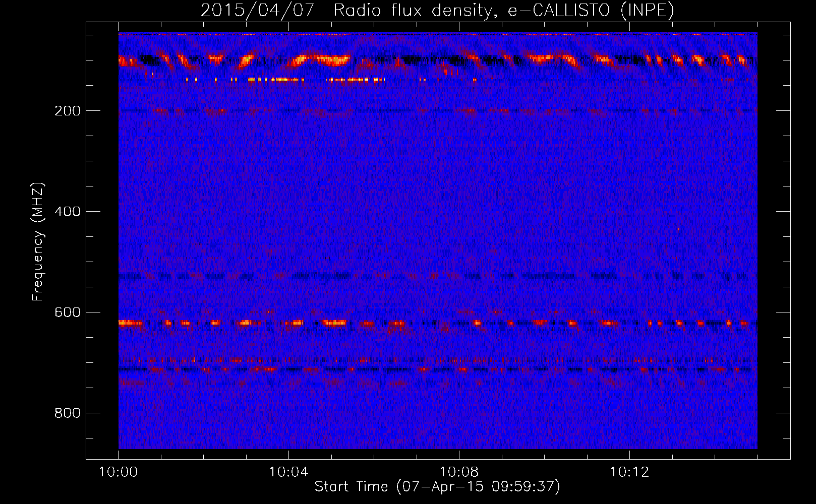Screen dimensions: 816x504
Task: Click the plot title '2015/04/07 Radio flux density'
Action: [x=437, y=10]
